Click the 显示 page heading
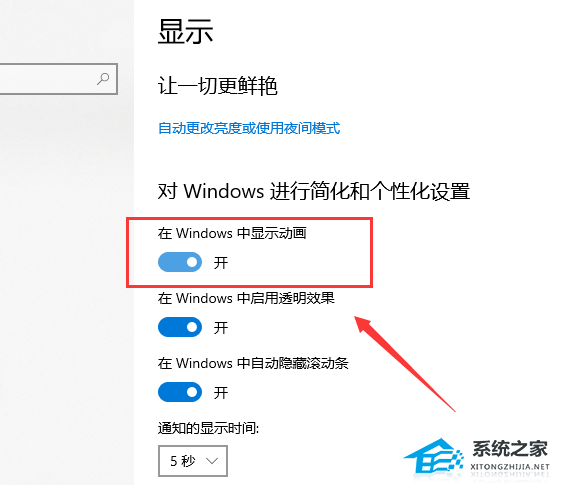This screenshot has width=565, height=485. tap(186, 32)
